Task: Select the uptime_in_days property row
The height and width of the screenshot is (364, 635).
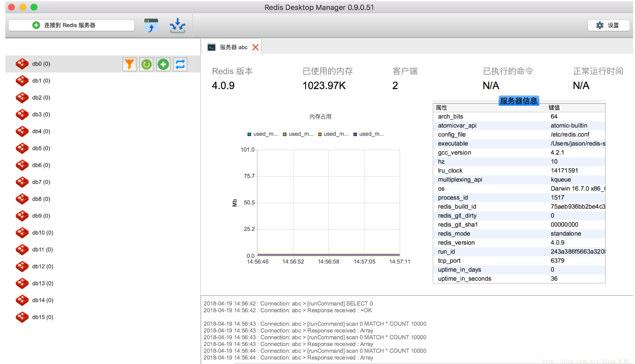Action: (519, 270)
